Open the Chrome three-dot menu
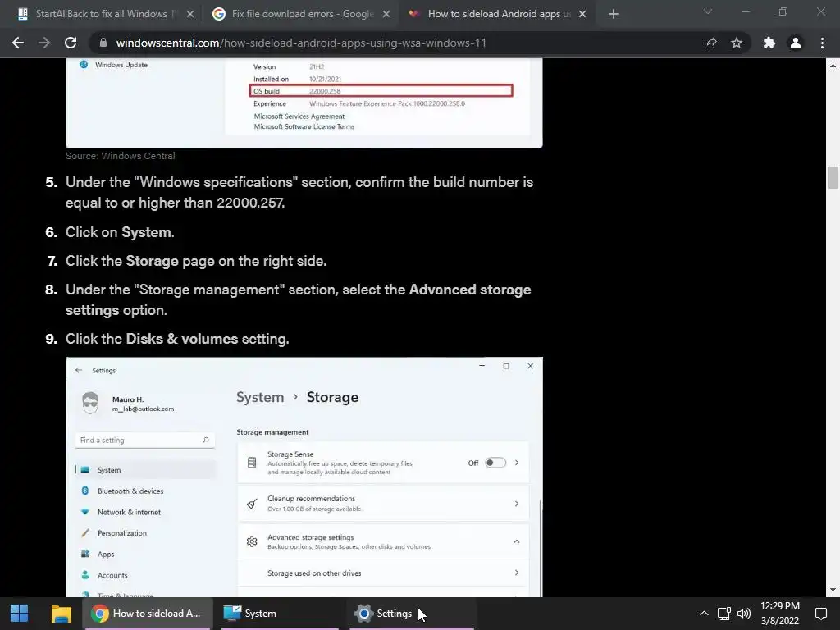Image resolution: width=840 pixels, height=630 pixels. point(822,43)
